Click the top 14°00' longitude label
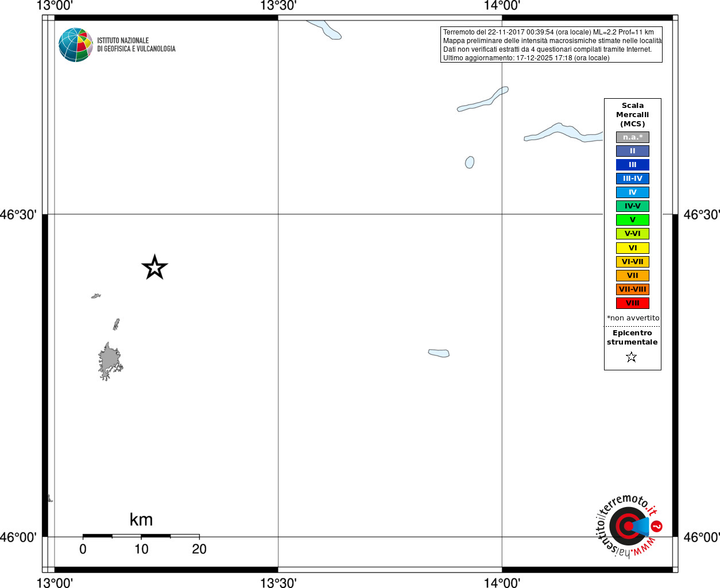The image size is (720, 588). [502, 6]
